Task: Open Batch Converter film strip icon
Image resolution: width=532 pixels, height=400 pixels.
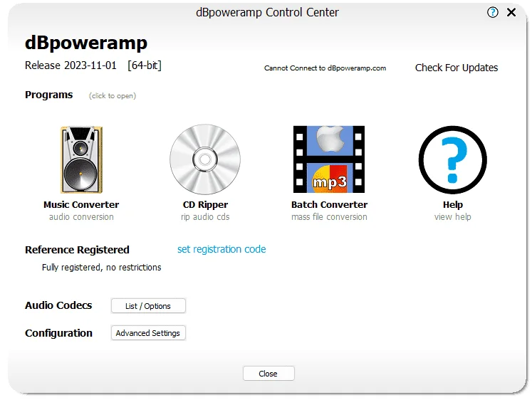Action: [329, 159]
